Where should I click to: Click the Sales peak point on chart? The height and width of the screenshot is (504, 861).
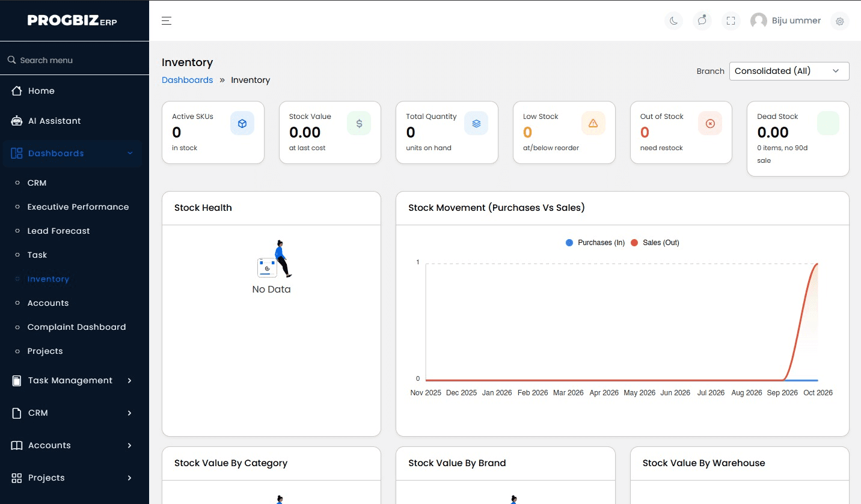817,264
